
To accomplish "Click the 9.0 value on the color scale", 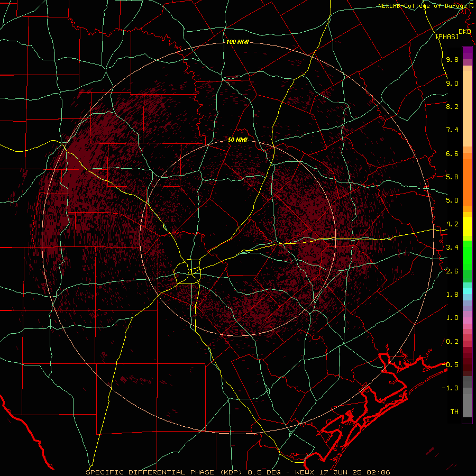I will click(x=452, y=83).
